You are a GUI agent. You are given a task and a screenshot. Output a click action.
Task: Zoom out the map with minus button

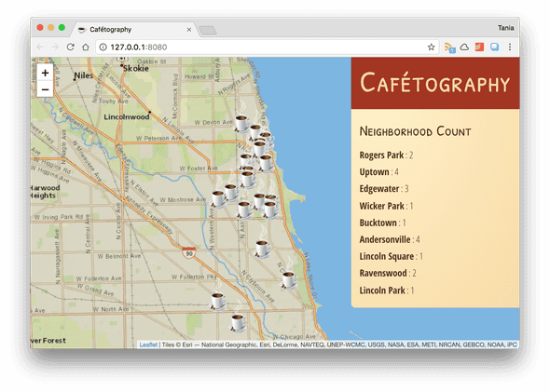click(x=46, y=89)
